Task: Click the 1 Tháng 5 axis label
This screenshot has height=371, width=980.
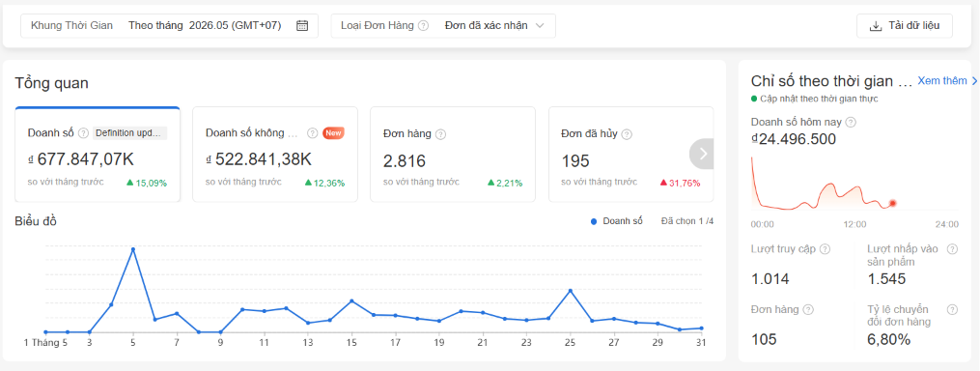Action: coord(45,343)
